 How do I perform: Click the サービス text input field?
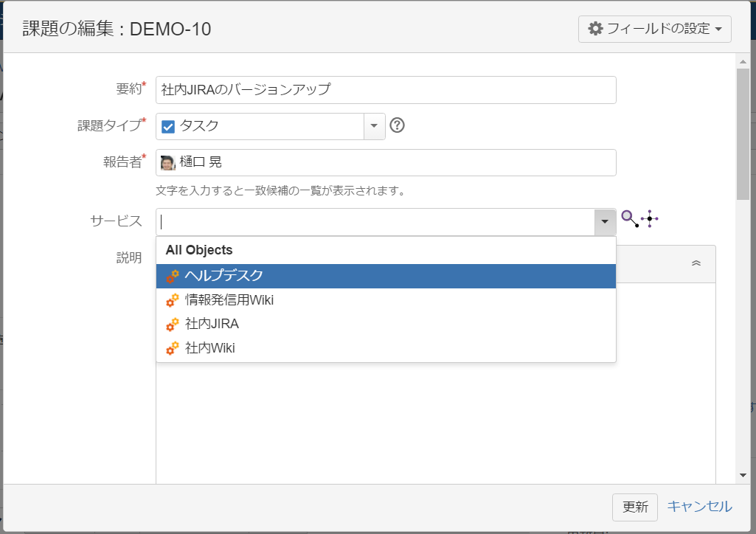(375, 222)
